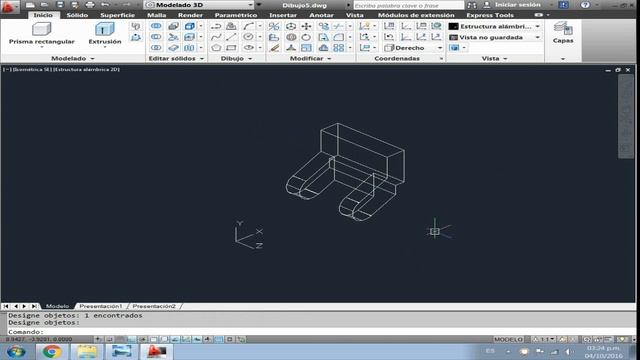The height and width of the screenshot is (360, 640).
Task: Switch to the Paramétrico ribbon tab
Action: pos(236,15)
